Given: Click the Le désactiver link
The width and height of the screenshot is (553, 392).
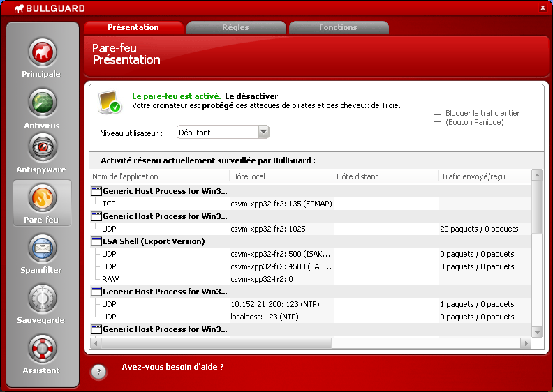Looking at the screenshot, I should (251, 96).
